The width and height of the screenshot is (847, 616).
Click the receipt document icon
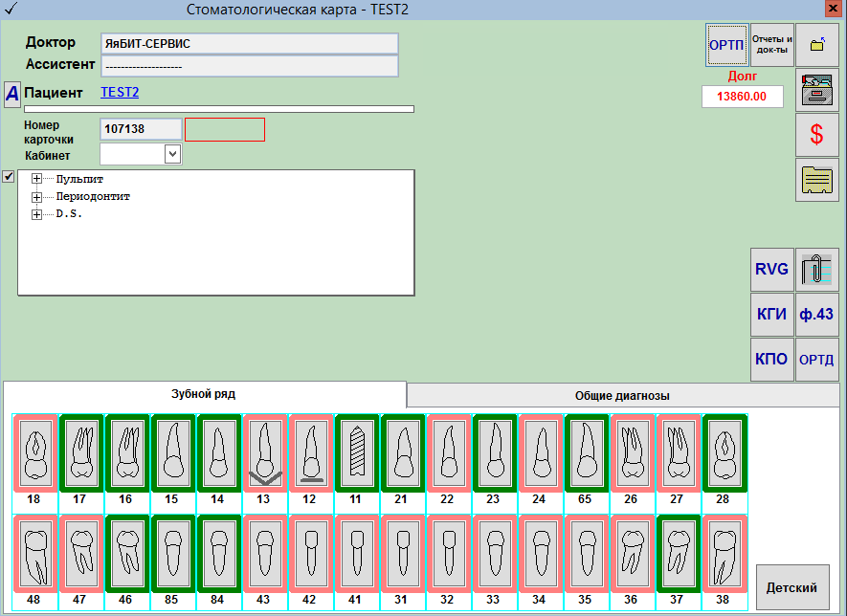tap(816, 180)
